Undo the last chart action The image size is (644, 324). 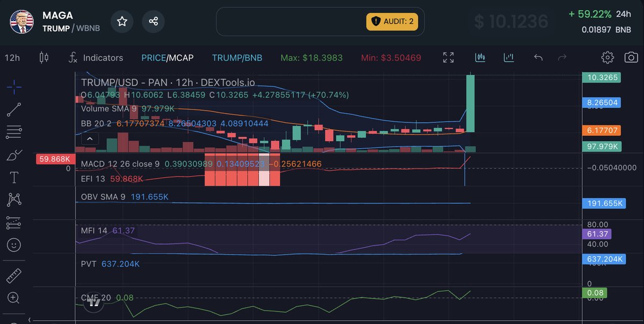538,57
